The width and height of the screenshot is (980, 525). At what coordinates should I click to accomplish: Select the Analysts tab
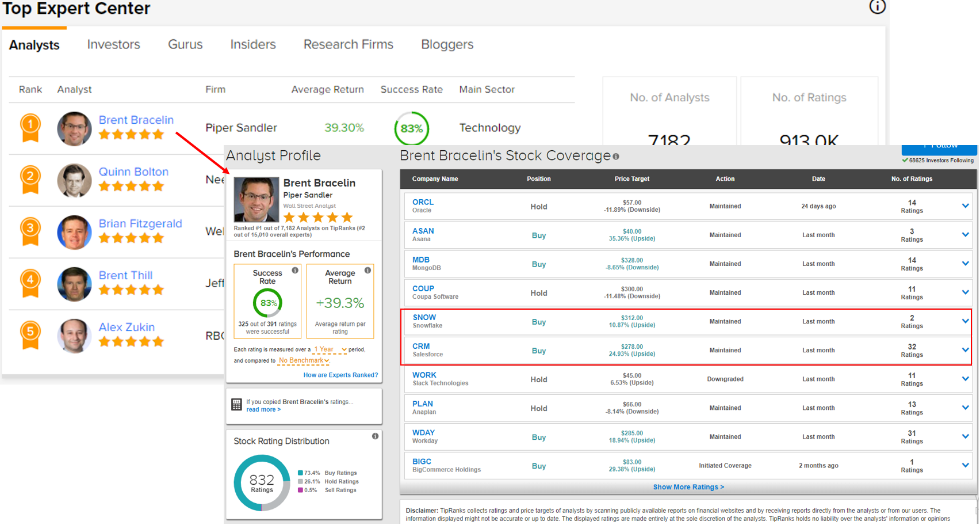point(35,45)
